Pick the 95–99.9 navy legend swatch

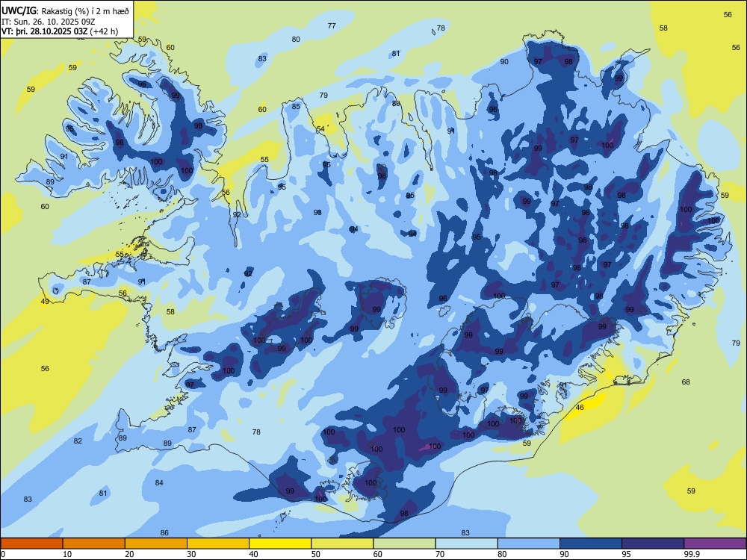tap(653, 544)
